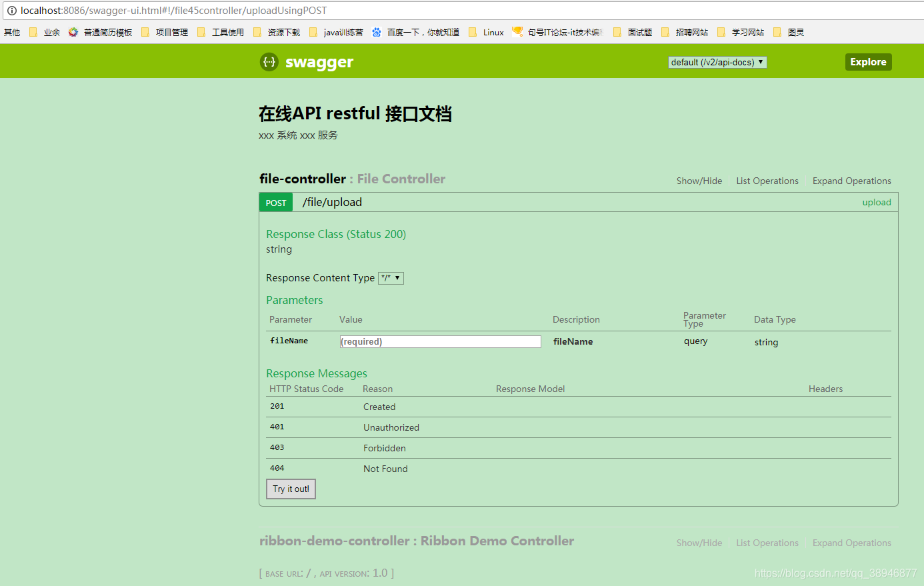This screenshot has width=924, height=586.
Task: Click the swagger title text
Action: click(x=319, y=62)
